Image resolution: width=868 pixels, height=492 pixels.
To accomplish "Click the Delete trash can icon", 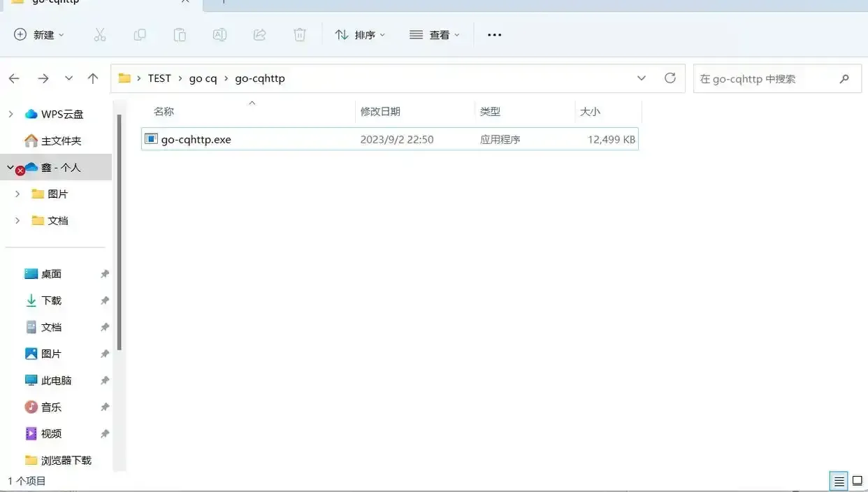I will [x=300, y=34].
